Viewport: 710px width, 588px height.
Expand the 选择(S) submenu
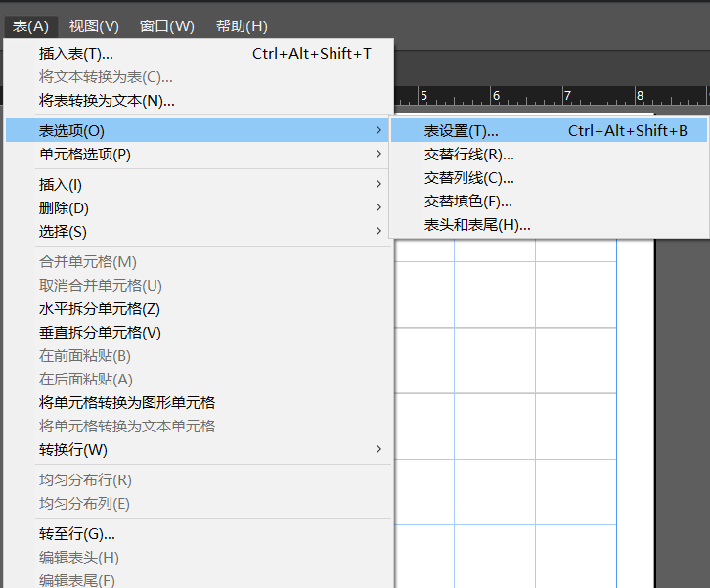click(63, 232)
